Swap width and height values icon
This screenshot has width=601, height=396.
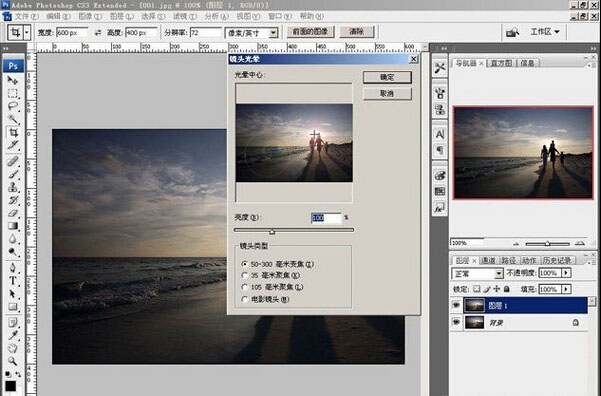98,33
